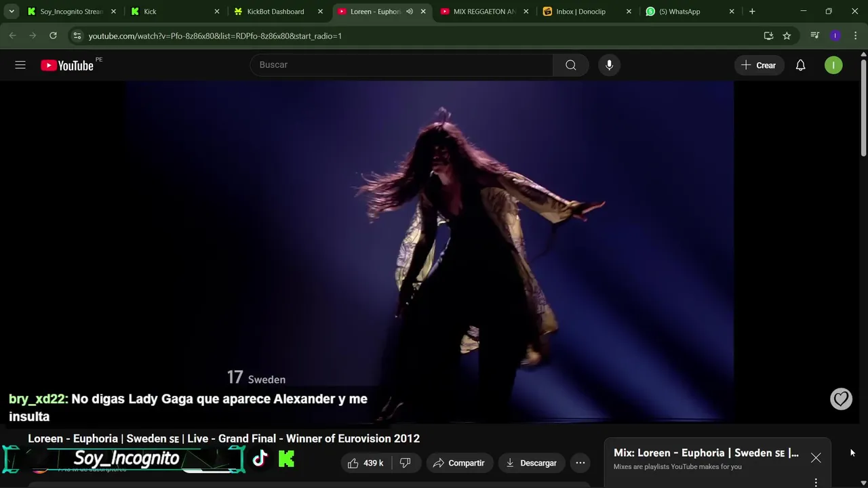Open media control button in toolbar
Screen dimensions: 868x488
coord(815,36)
